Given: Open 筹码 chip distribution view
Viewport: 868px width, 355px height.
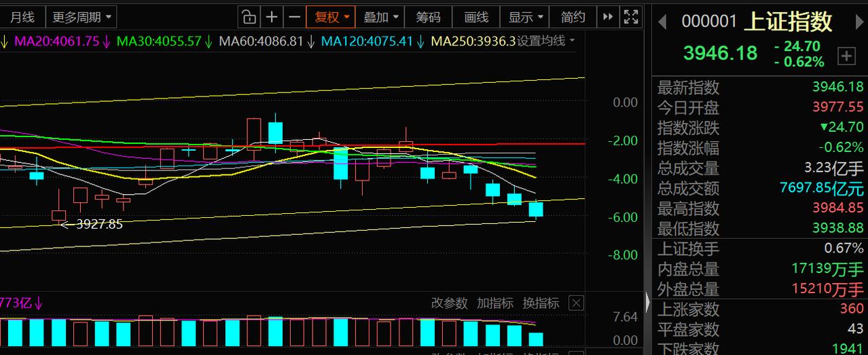Looking at the screenshot, I should click(x=429, y=17).
